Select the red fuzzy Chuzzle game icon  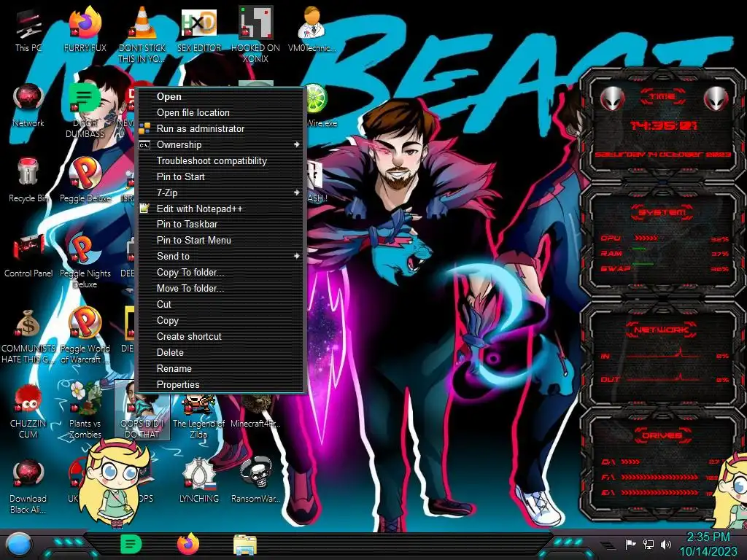coord(28,411)
